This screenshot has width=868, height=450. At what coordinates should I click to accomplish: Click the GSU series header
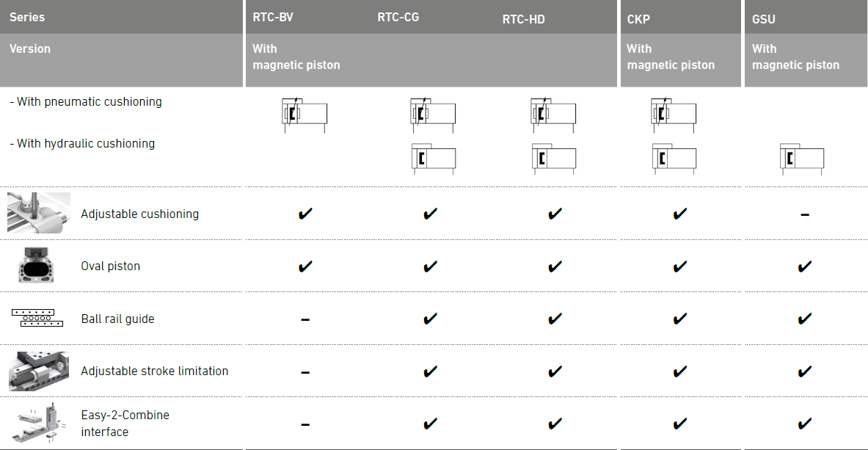pos(763,19)
